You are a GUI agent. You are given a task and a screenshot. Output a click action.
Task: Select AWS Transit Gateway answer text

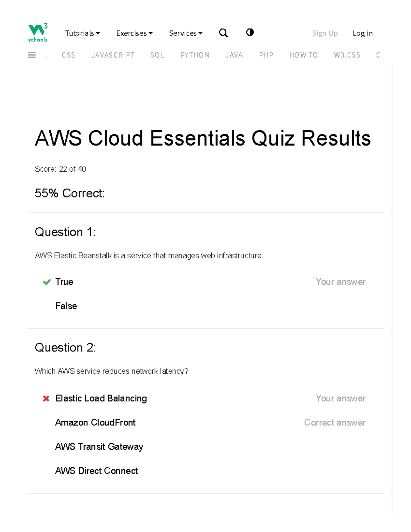pos(99,447)
